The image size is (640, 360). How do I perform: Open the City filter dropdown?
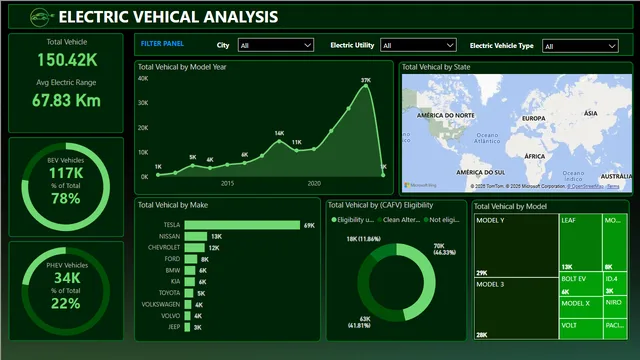tap(276, 45)
